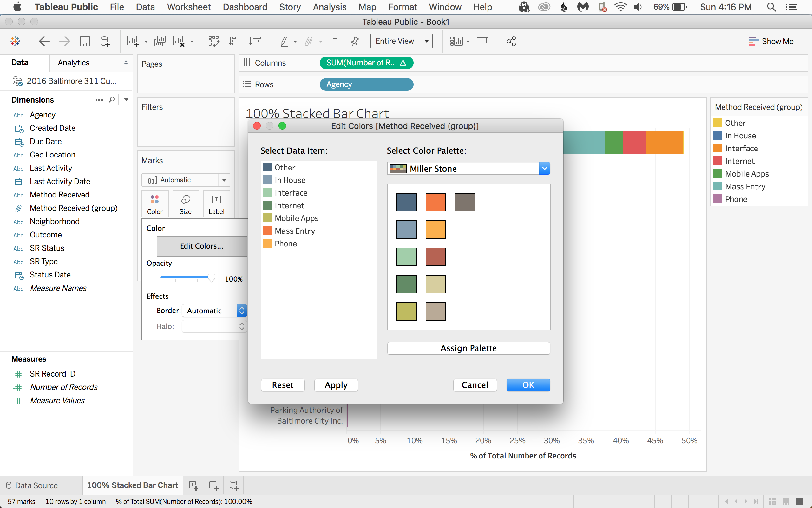Open the Dashboard menu
The image size is (812, 508).
pyautogui.click(x=245, y=7)
